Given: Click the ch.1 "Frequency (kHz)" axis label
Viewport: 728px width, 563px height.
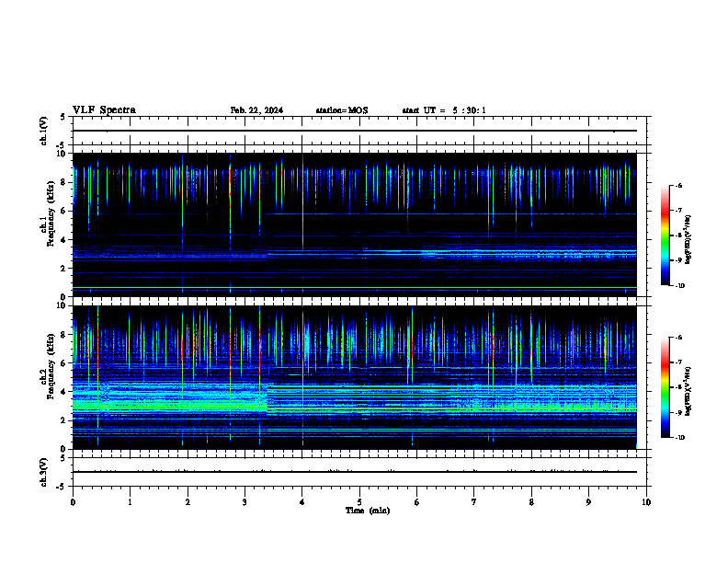Looking at the screenshot, I should 51,213.
